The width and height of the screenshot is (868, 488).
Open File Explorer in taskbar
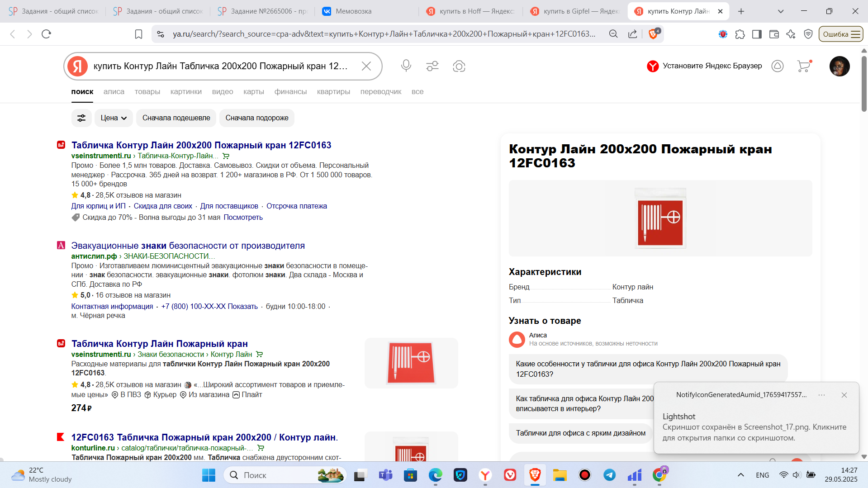(x=560, y=475)
